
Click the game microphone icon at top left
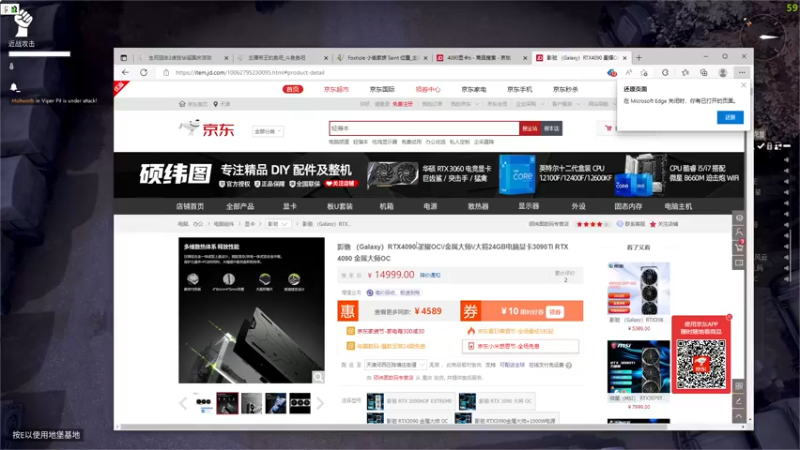tap(12, 66)
